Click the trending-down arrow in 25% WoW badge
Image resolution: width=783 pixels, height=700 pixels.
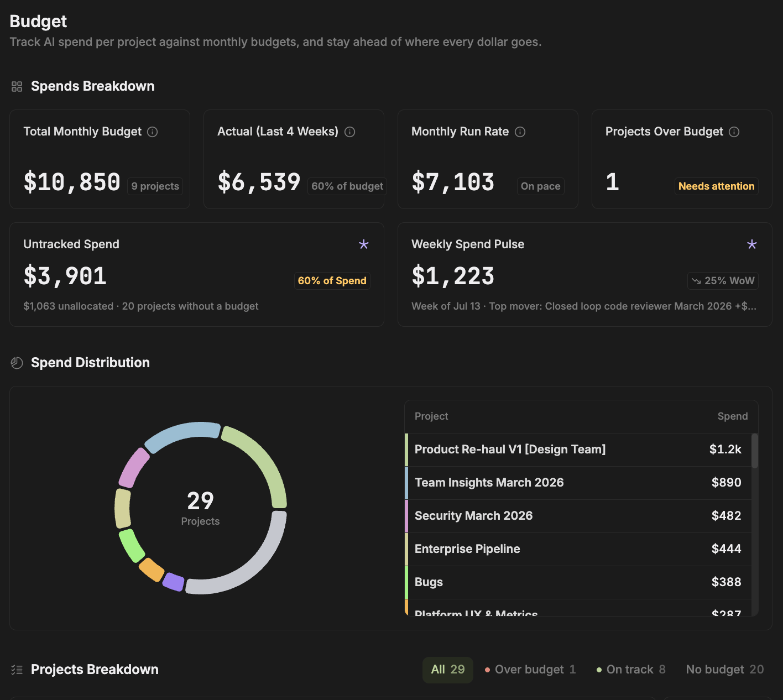pyautogui.click(x=696, y=281)
